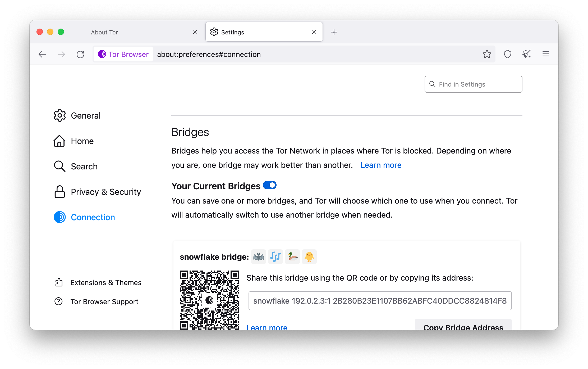Click the Tor onion icon beside Connection

point(60,217)
